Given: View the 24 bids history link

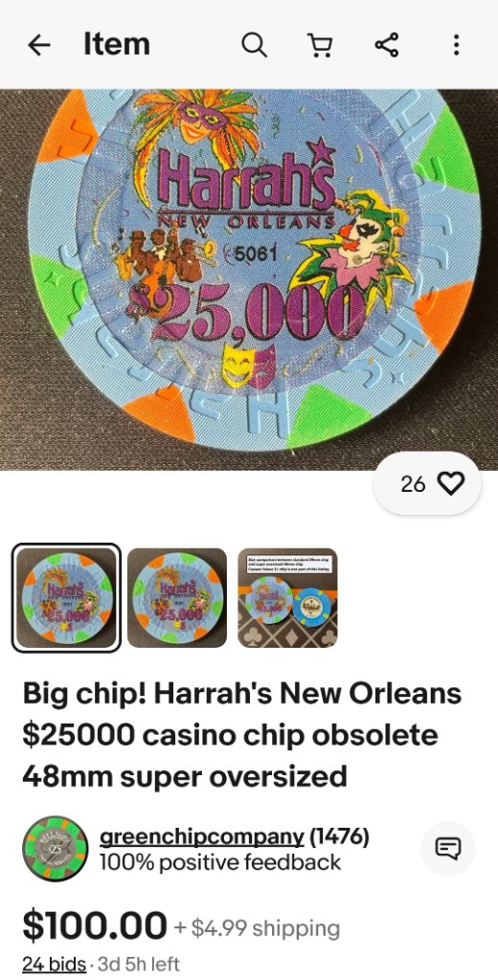Looking at the screenshot, I should pos(55,964).
